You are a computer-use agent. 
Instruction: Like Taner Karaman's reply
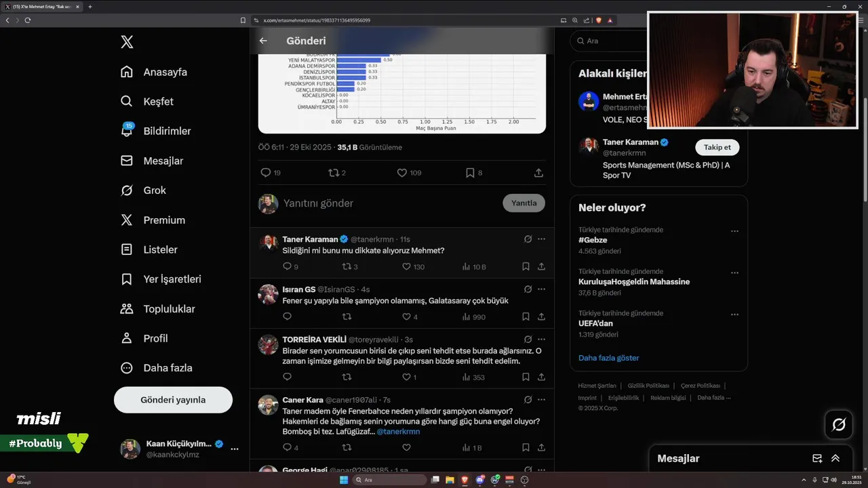point(407,267)
